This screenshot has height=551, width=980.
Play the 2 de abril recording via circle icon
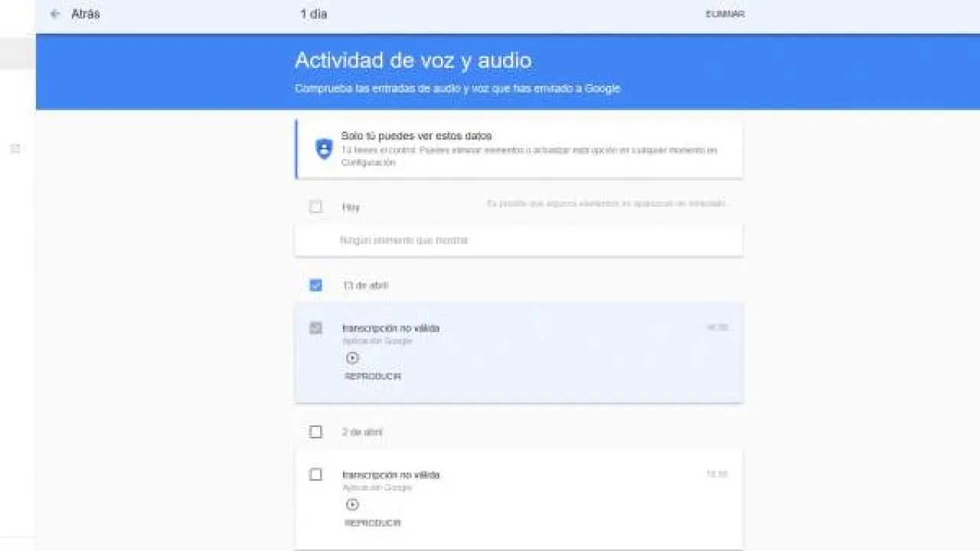pyautogui.click(x=352, y=505)
